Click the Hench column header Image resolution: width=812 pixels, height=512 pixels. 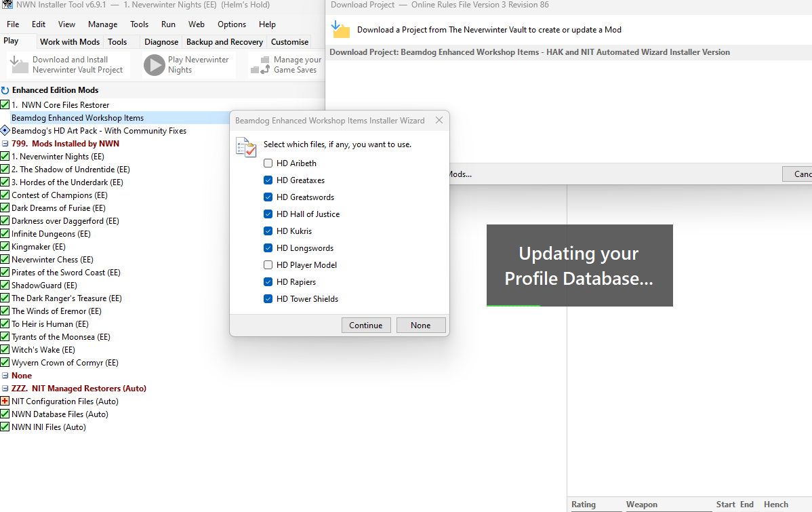[x=776, y=505]
